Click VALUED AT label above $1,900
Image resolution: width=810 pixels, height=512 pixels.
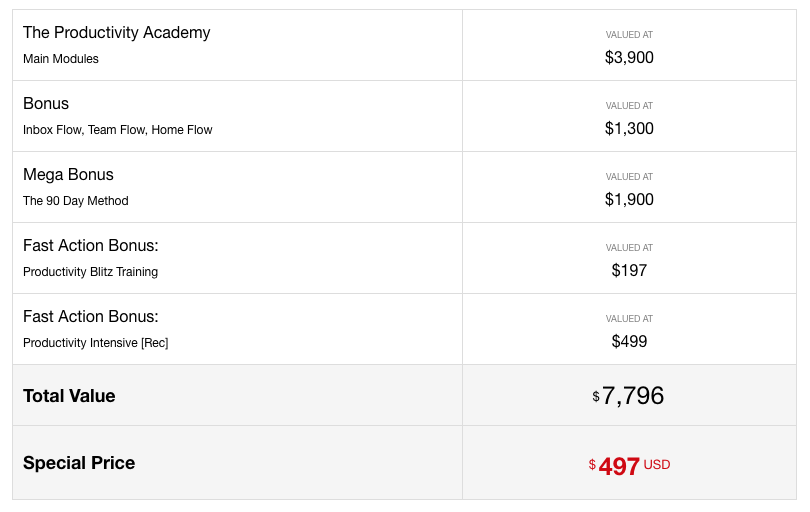click(x=629, y=177)
